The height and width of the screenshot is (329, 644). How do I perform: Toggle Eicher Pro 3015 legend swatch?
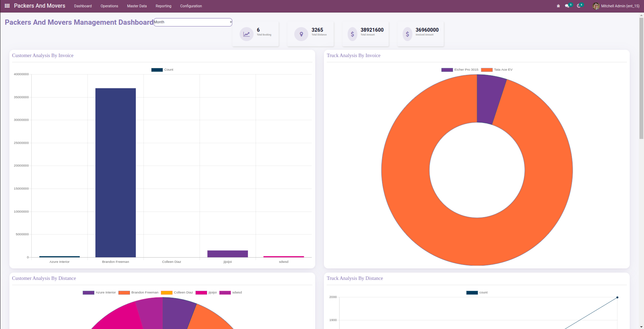click(x=447, y=70)
